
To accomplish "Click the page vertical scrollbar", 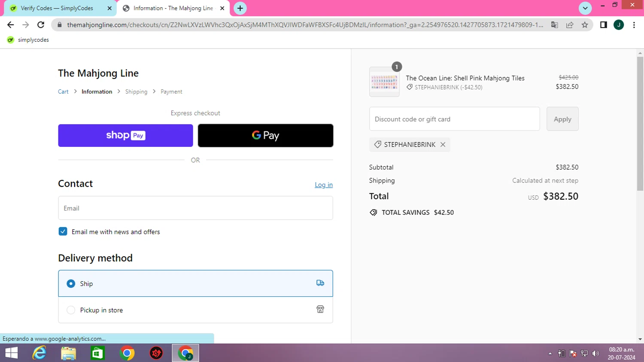I will click(x=640, y=123).
